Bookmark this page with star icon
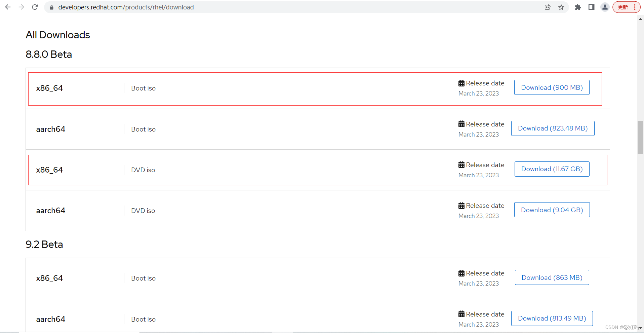 click(x=561, y=7)
